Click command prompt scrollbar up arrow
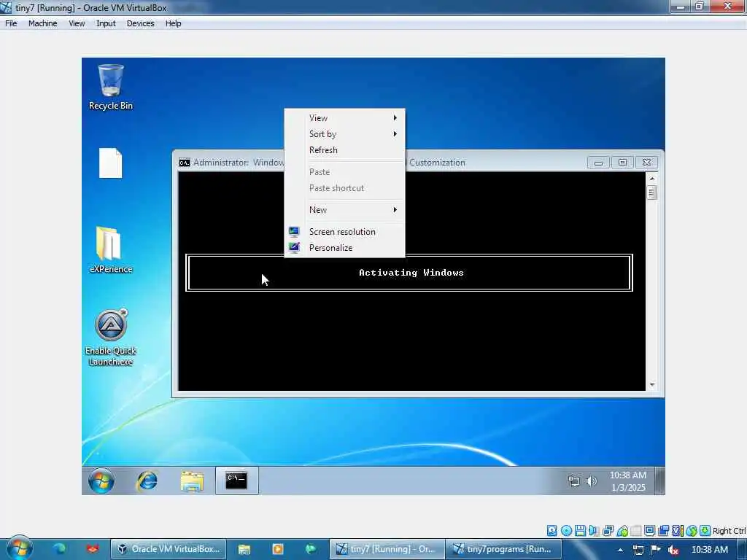747x560 pixels. 651,179
